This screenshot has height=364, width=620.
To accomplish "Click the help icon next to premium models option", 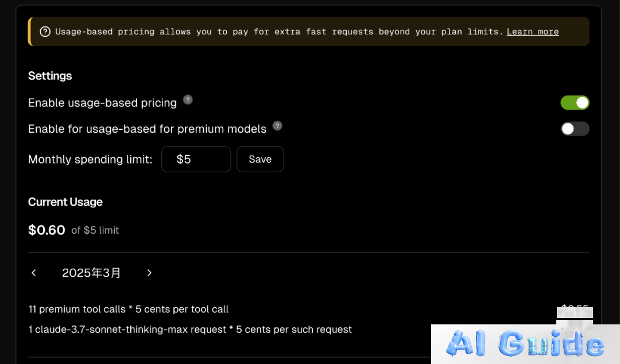I will pos(278,126).
